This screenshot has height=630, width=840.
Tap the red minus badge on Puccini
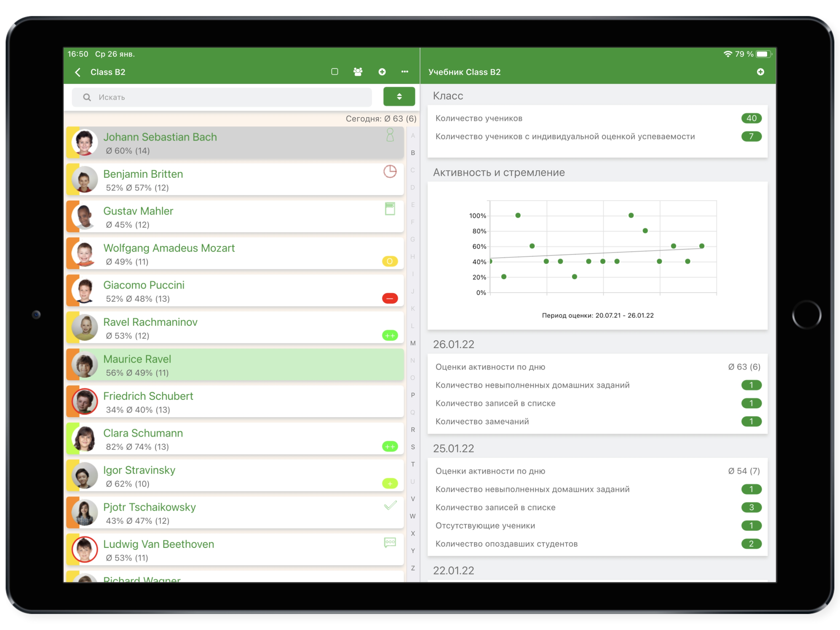(390, 298)
